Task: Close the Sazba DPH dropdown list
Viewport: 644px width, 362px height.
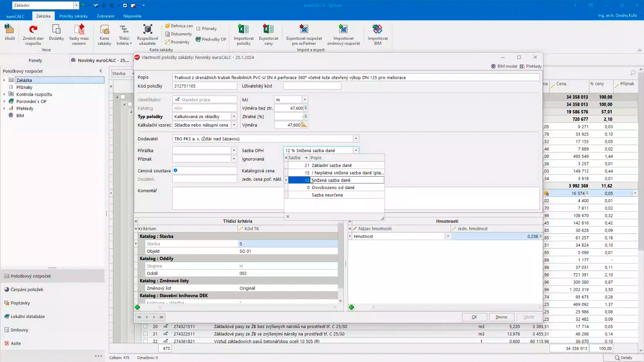Action: pos(288,217)
